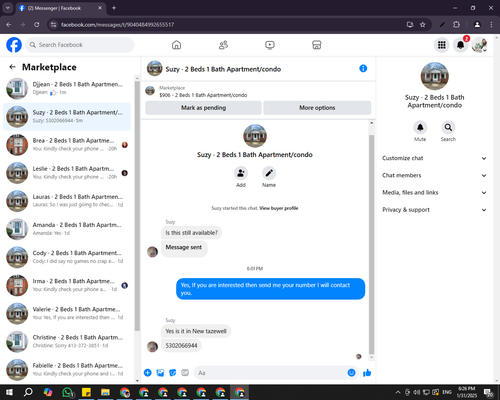Open the taskbar clock showing 1/31/2025
Image resolution: width=500 pixels, height=400 pixels.
pos(466,392)
